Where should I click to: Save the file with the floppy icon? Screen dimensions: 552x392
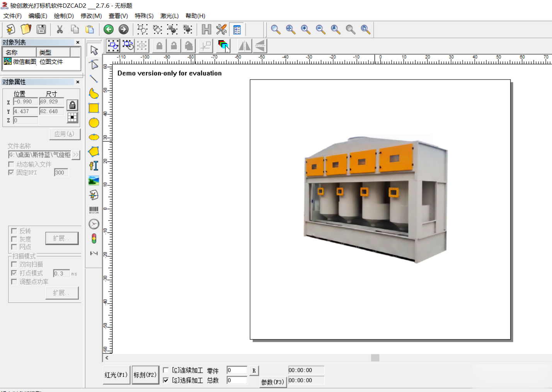pyautogui.click(x=41, y=29)
